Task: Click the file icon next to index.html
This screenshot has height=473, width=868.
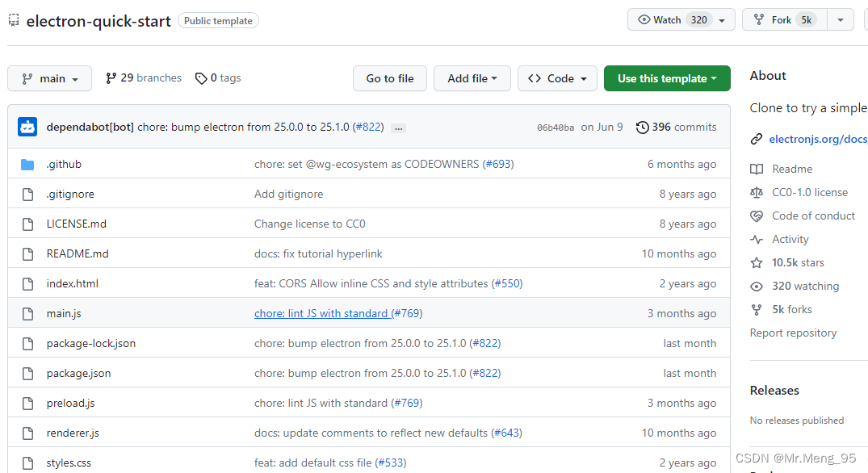Action: (27, 284)
